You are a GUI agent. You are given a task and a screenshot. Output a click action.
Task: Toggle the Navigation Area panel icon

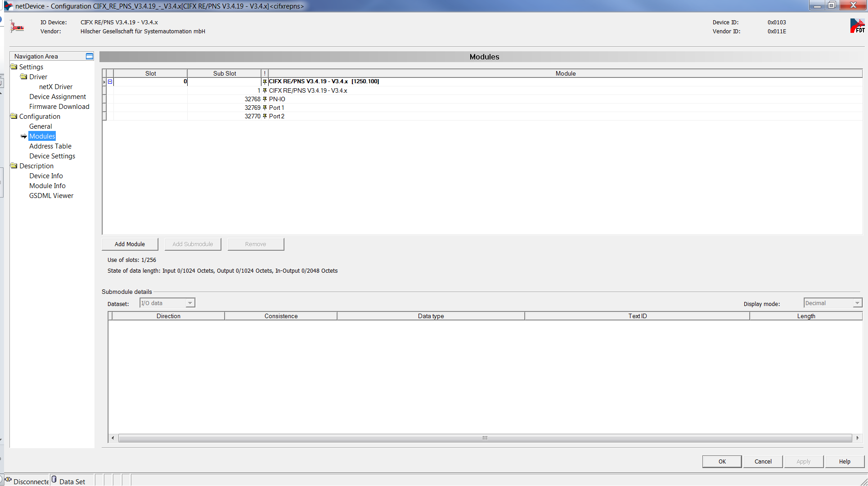[90, 56]
